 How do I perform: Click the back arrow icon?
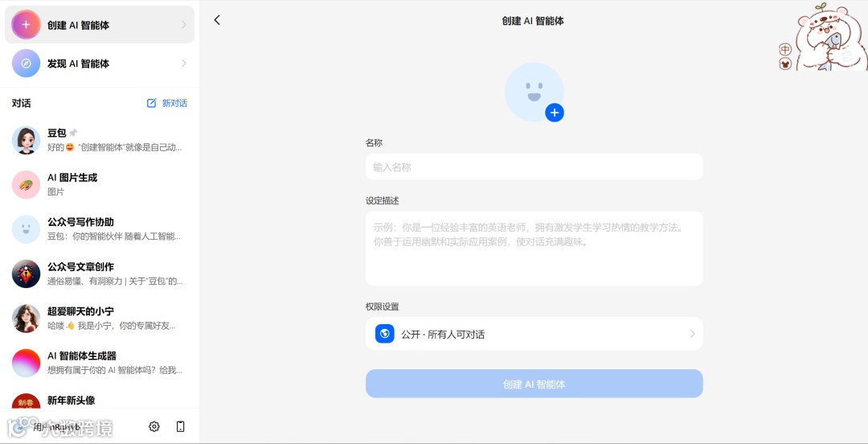(217, 20)
